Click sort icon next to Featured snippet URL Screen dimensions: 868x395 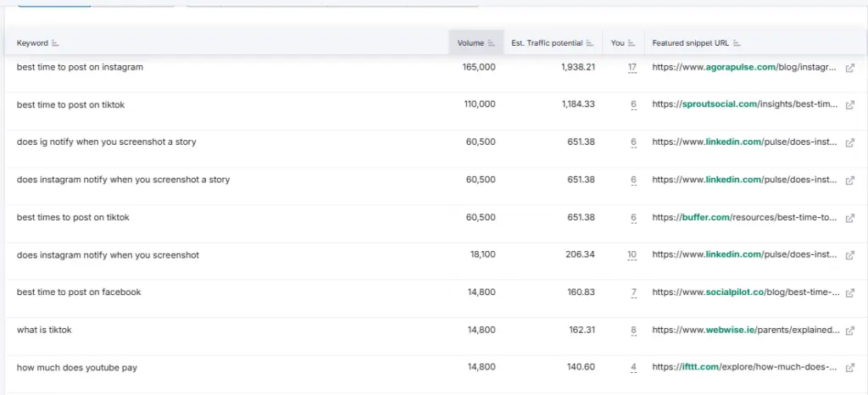coord(737,43)
